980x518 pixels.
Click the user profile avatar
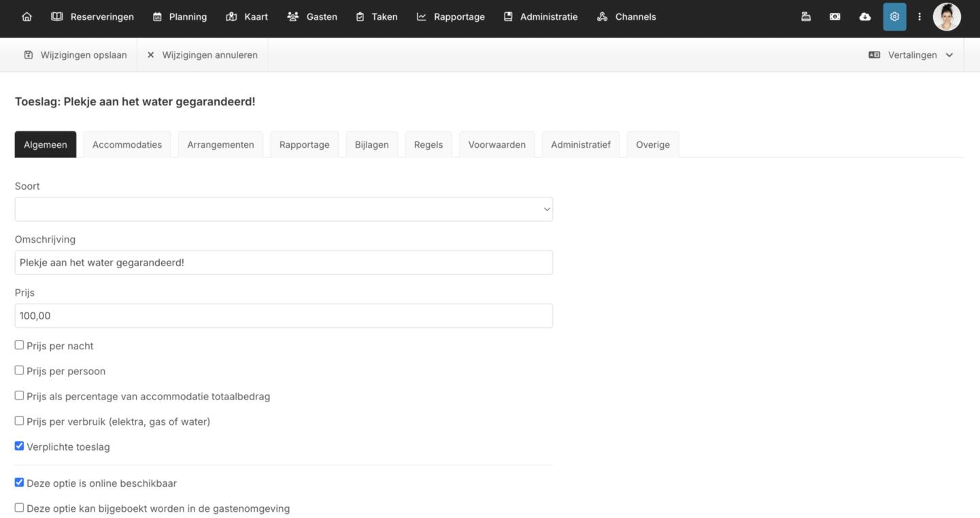click(x=947, y=17)
